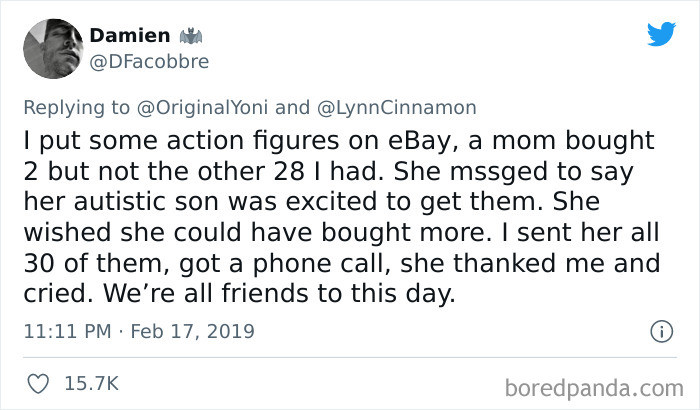Click the "Replying to" label
This screenshot has height=410, width=700.
tap(78, 106)
